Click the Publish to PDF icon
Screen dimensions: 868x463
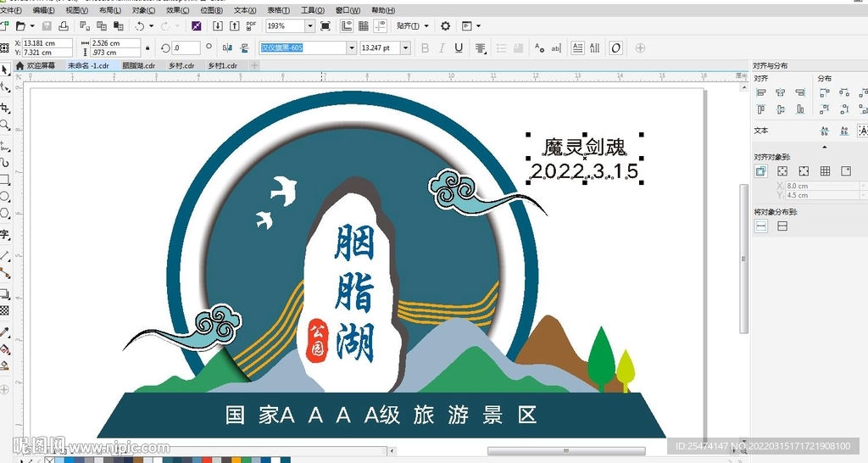click(x=251, y=26)
